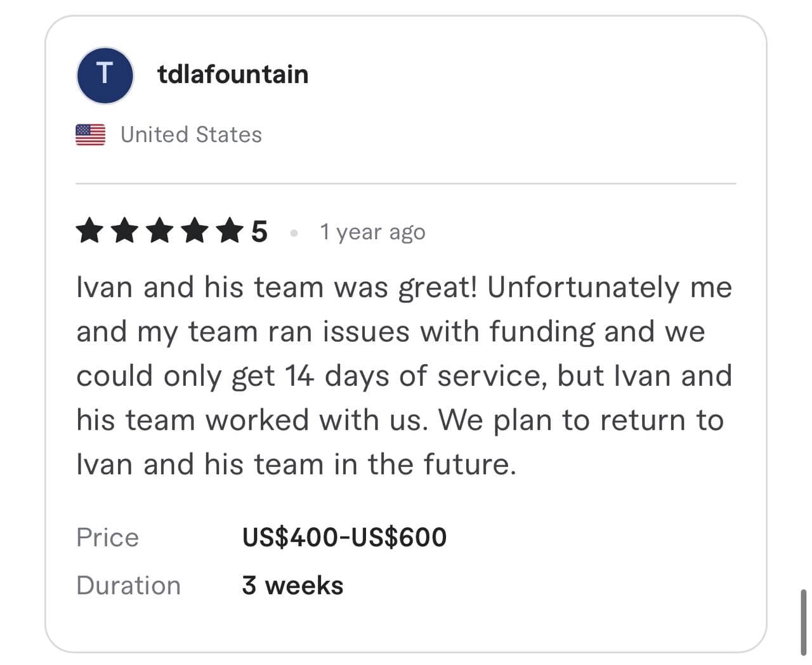This screenshot has height=665, width=812.
Task: Click the Price label
Action: click(107, 537)
